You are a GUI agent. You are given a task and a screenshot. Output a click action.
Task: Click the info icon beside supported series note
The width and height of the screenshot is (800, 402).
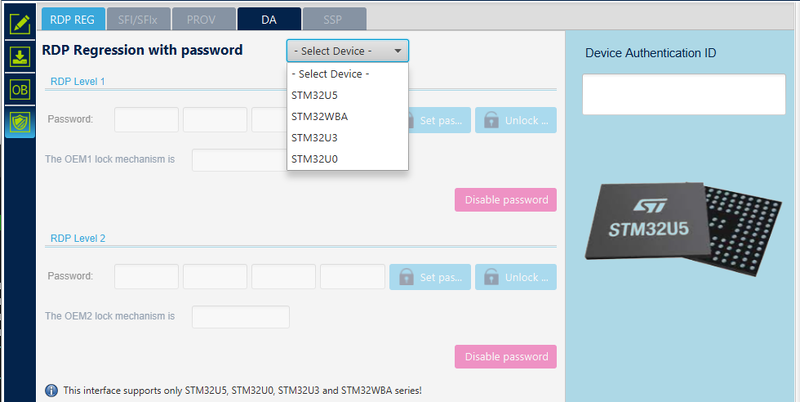[52, 391]
